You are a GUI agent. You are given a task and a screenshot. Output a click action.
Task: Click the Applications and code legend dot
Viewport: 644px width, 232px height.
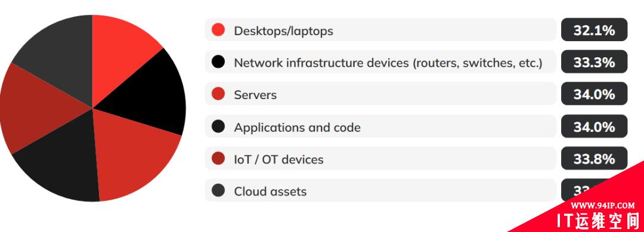point(218,126)
